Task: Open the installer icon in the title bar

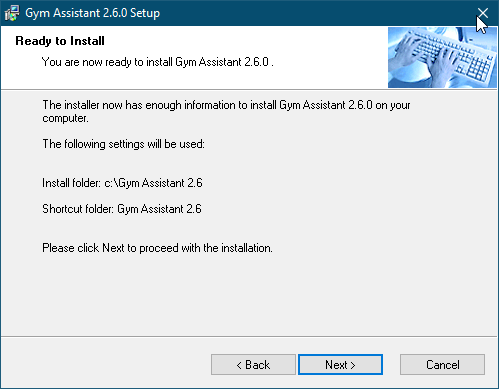Action: 12,13
